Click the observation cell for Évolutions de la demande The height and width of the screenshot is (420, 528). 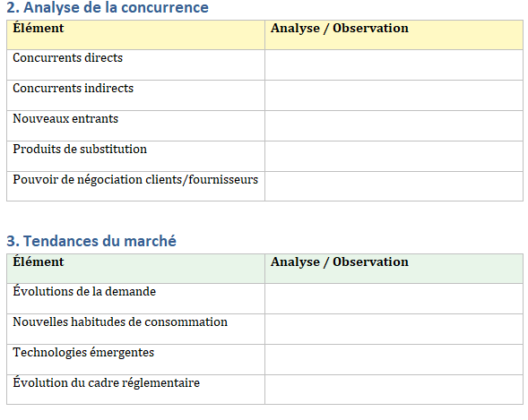pyautogui.click(x=394, y=298)
